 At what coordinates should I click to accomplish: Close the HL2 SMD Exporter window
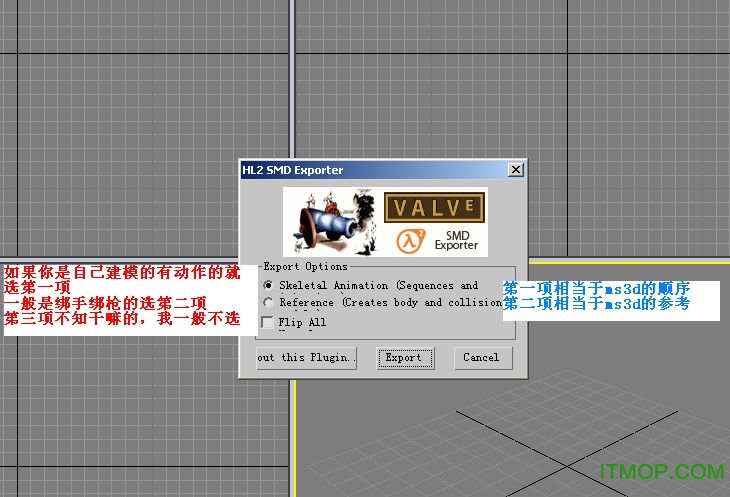coord(515,170)
